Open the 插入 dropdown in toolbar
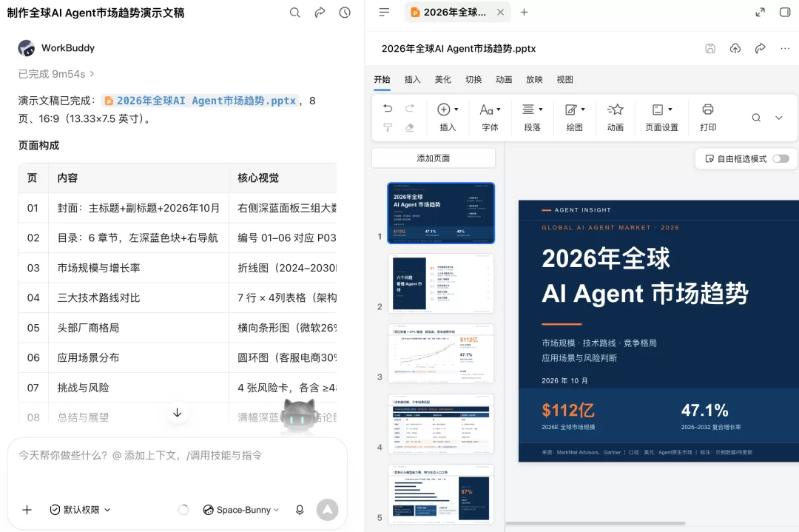This screenshot has height=532, width=799. point(448,117)
